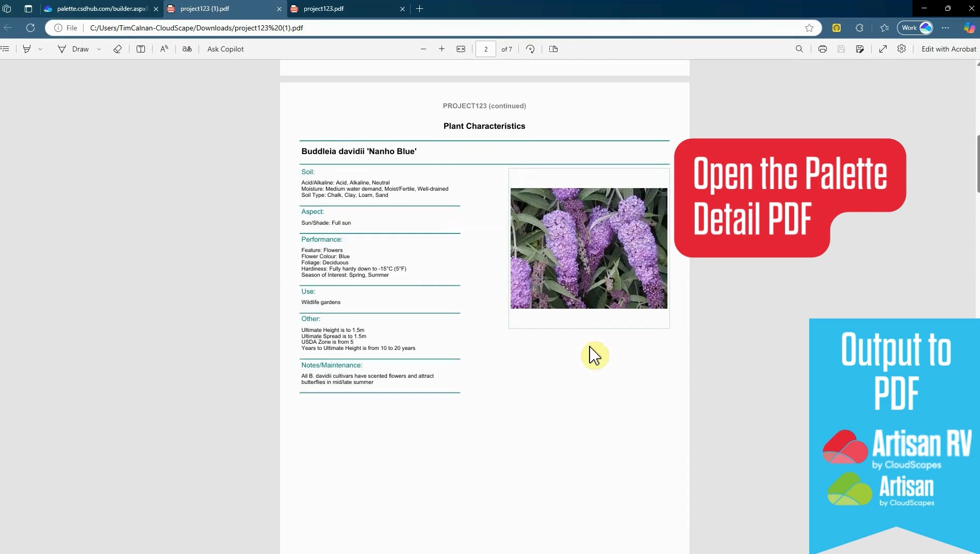Image resolution: width=980 pixels, height=554 pixels.
Task: Toggle favorite star for this page
Action: (x=809, y=28)
